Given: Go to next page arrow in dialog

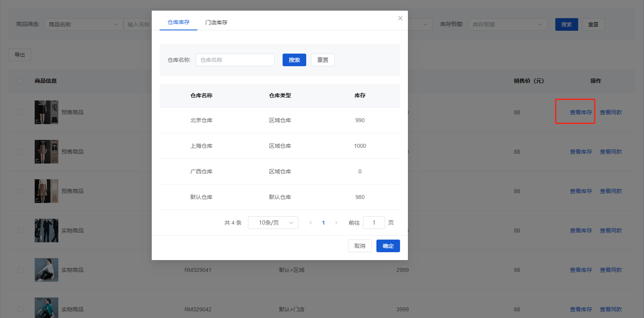Looking at the screenshot, I should coord(336,223).
